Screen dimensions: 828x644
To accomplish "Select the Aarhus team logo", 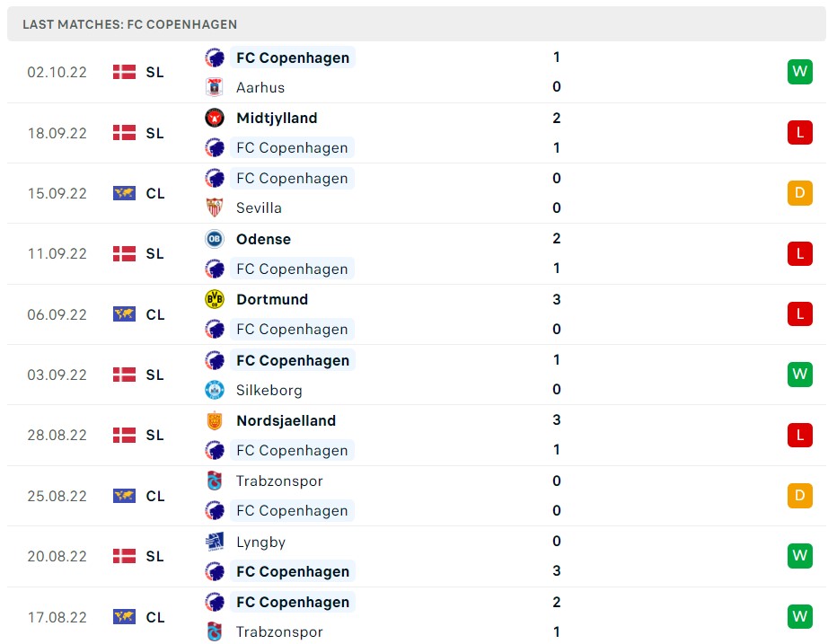I will 215,87.
